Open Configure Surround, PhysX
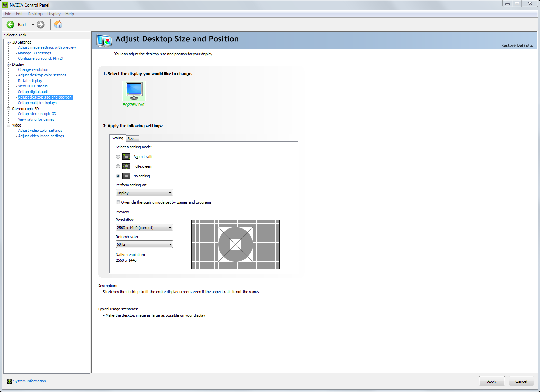 pos(40,58)
